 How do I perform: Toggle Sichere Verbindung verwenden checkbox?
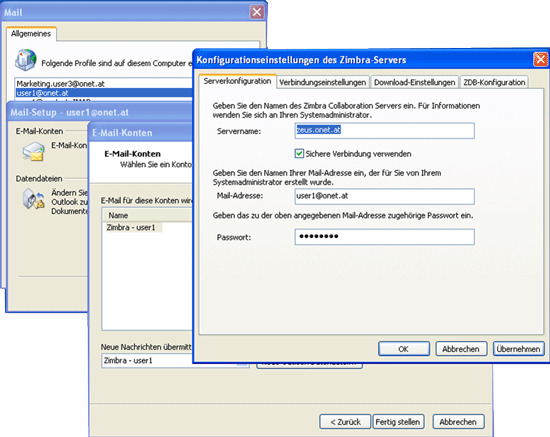pyautogui.click(x=299, y=154)
